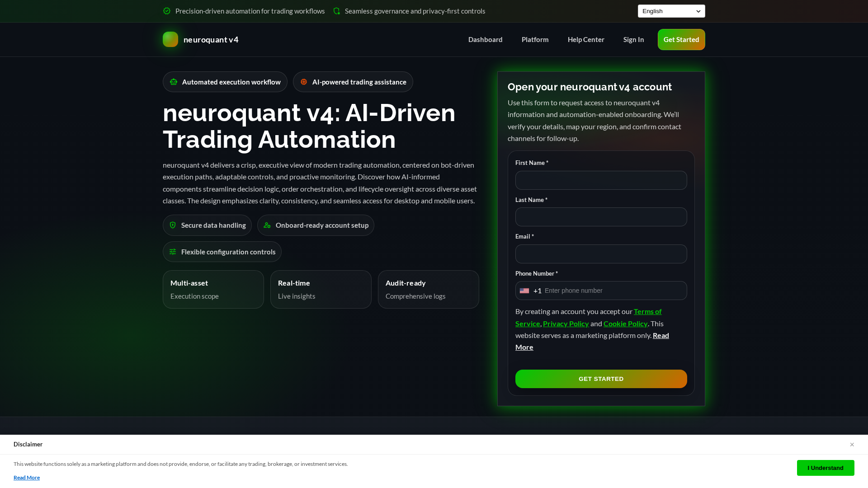Screen dimensions: 868x488
Task: Click the neuroquant v4 brand name
Action: (211, 39)
